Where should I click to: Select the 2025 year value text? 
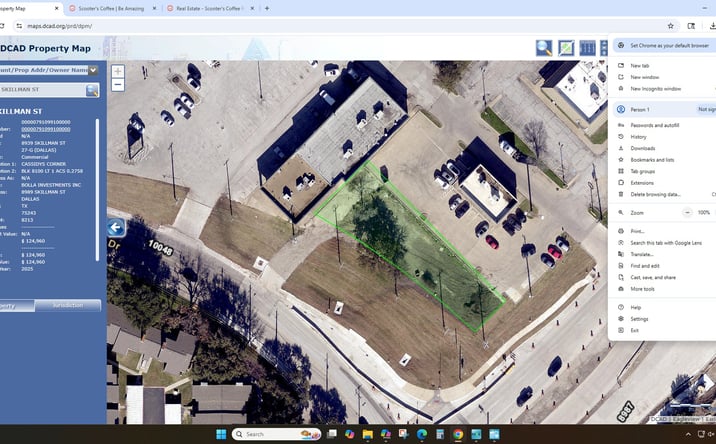pyautogui.click(x=27, y=269)
